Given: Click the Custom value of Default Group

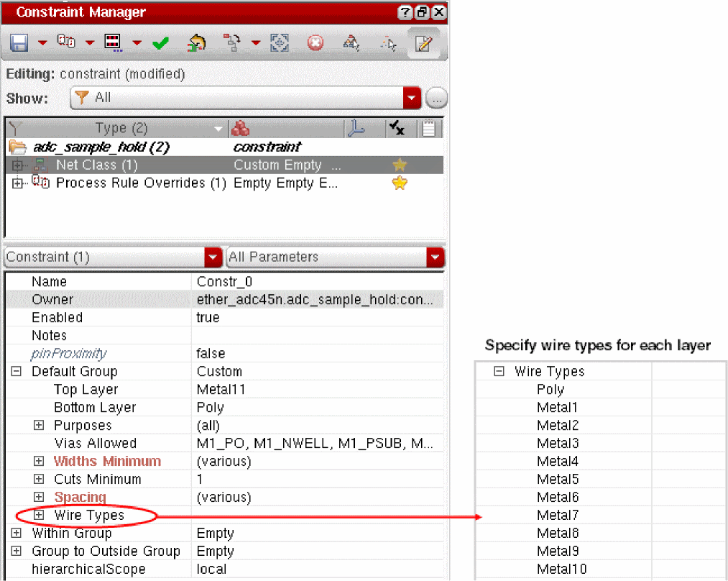Looking at the screenshot, I should (x=318, y=372).
